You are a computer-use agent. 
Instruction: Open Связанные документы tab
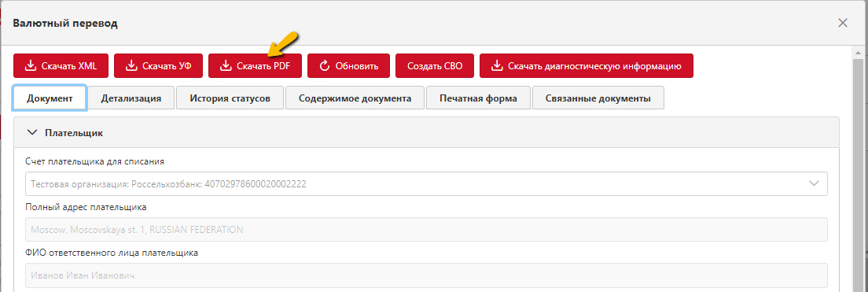[x=598, y=98]
